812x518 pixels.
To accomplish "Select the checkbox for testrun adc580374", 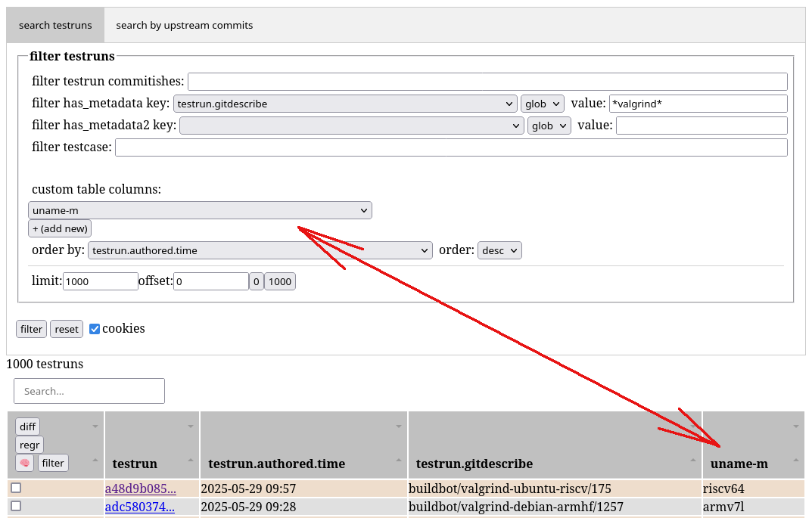I will pos(16,506).
